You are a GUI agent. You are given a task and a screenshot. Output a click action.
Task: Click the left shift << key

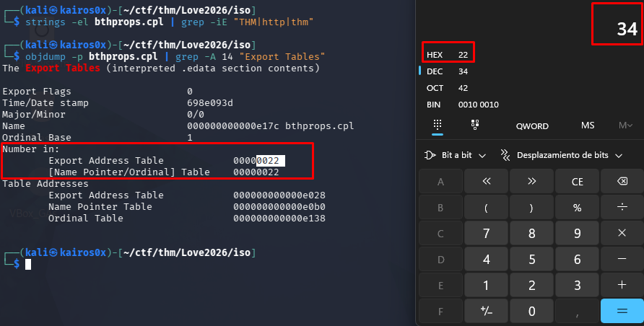tap(486, 181)
